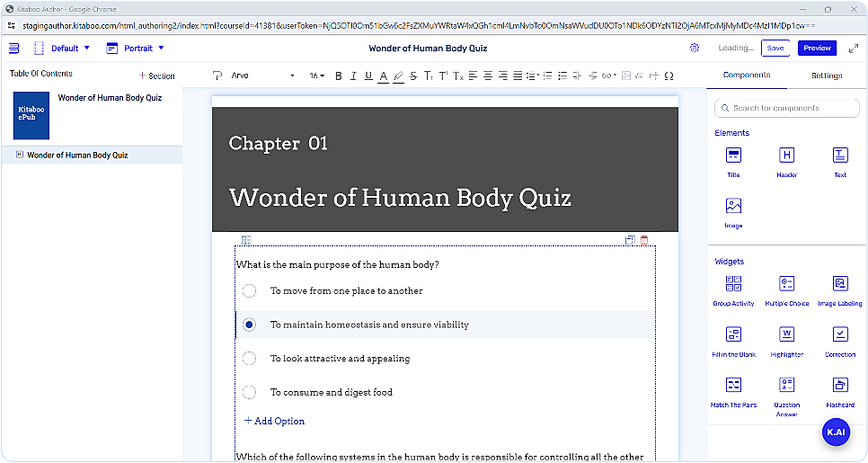Delete the quiz component with trash icon

(x=644, y=240)
